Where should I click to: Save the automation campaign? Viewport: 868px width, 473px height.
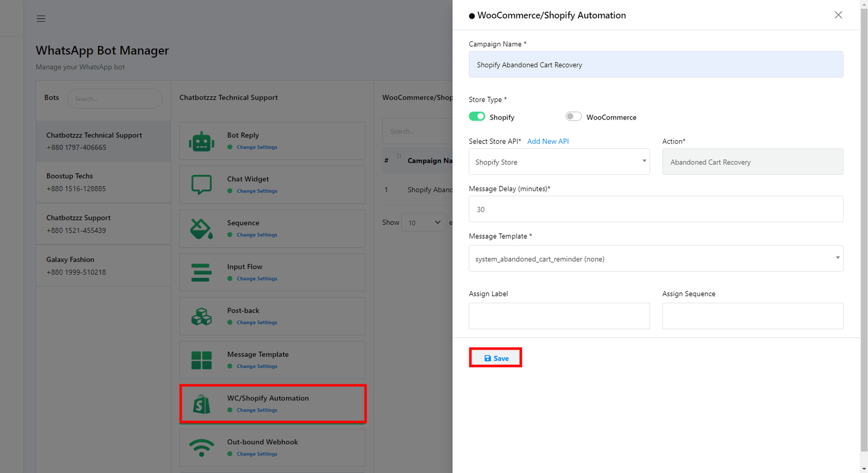[495, 358]
